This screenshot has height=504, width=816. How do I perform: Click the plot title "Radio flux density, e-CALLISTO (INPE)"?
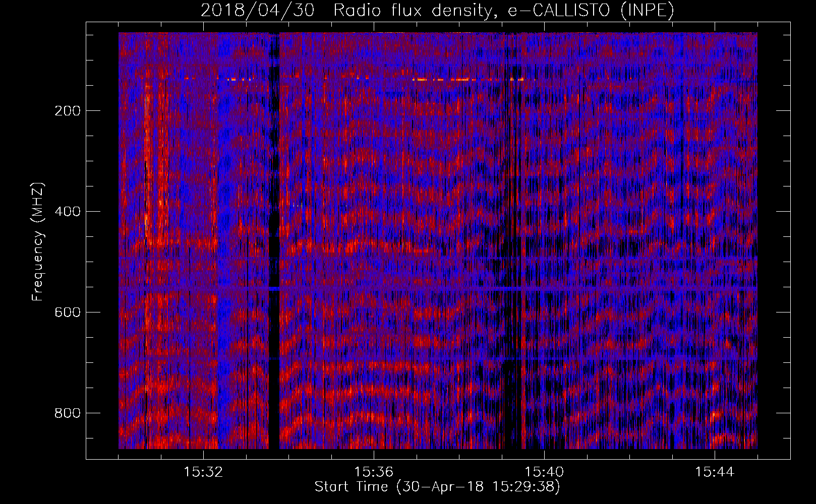(x=504, y=10)
